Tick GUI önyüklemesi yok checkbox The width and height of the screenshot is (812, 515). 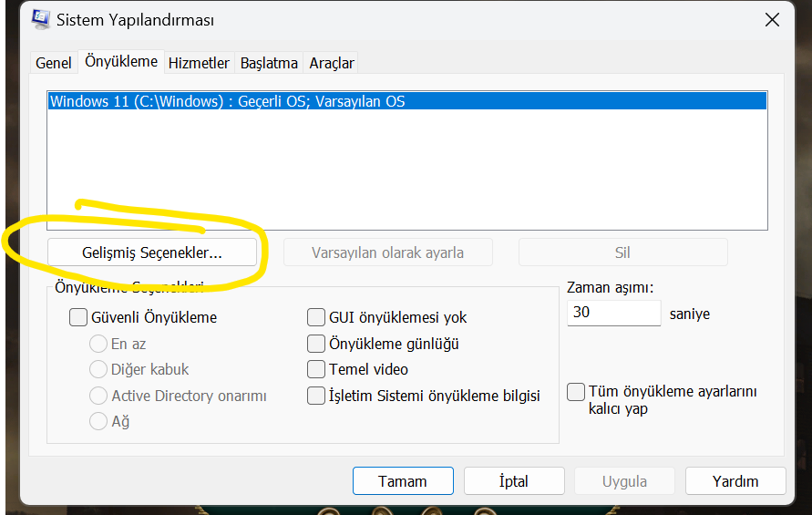click(316, 317)
